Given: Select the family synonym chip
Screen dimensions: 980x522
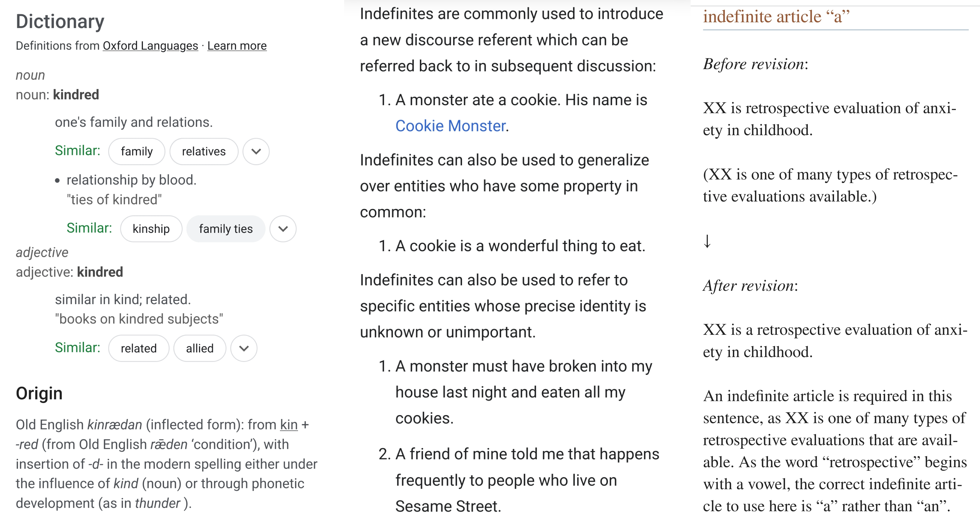Looking at the screenshot, I should [x=137, y=151].
